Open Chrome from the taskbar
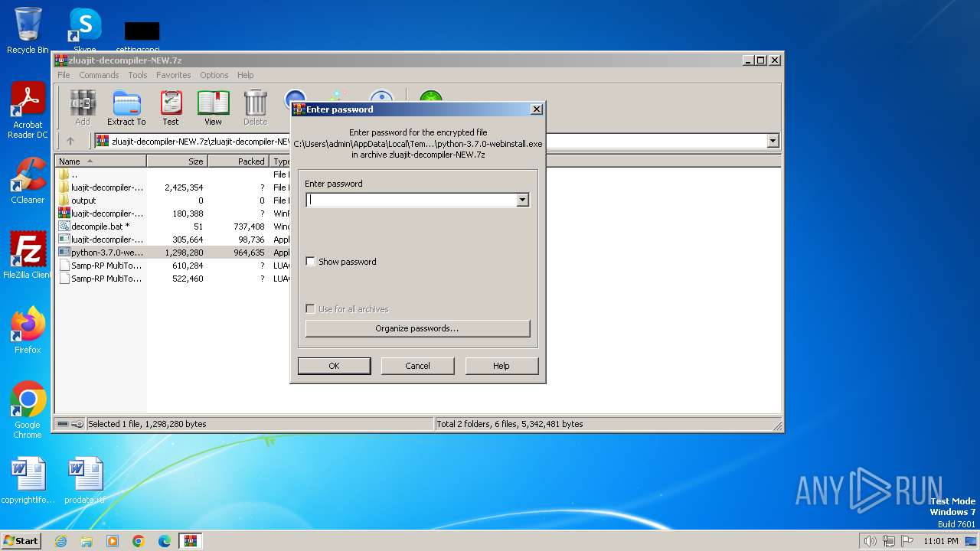The image size is (980, 551). pyautogui.click(x=139, y=541)
